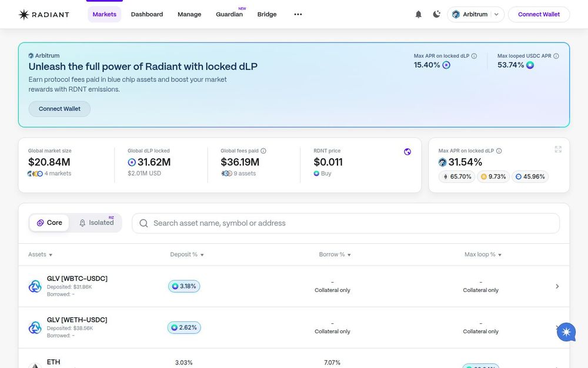Sort by Max loop % column
The height and width of the screenshot is (368, 588).
click(x=483, y=254)
